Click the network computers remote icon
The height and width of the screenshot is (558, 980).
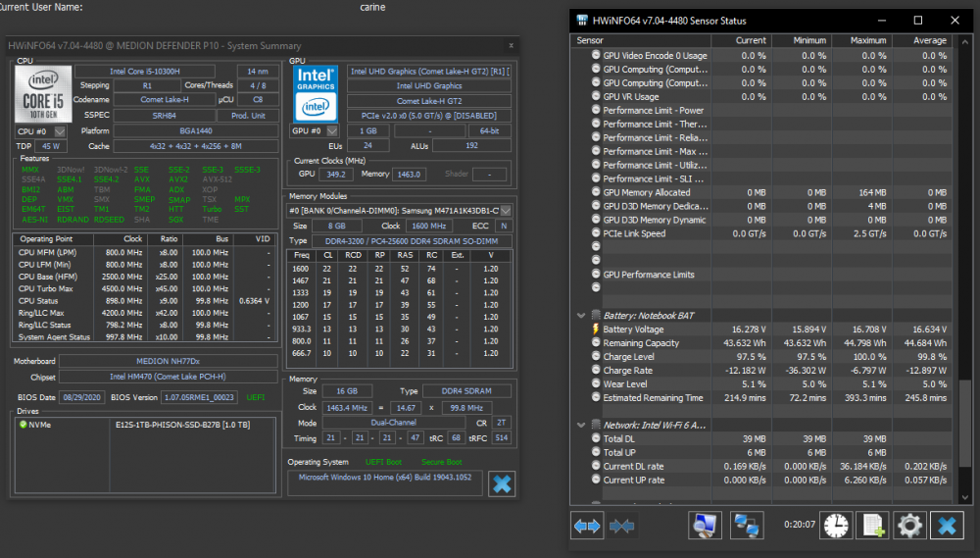coord(748,526)
